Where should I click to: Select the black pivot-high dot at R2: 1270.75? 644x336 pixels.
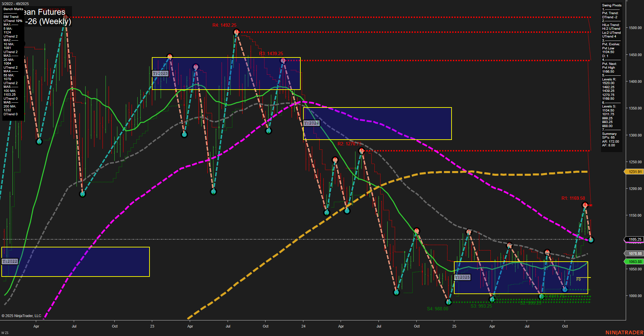[x=361, y=151]
